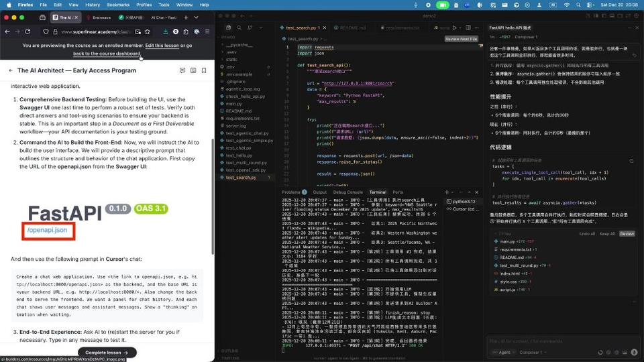Open Source Control view in Cursor

(x=250, y=27)
